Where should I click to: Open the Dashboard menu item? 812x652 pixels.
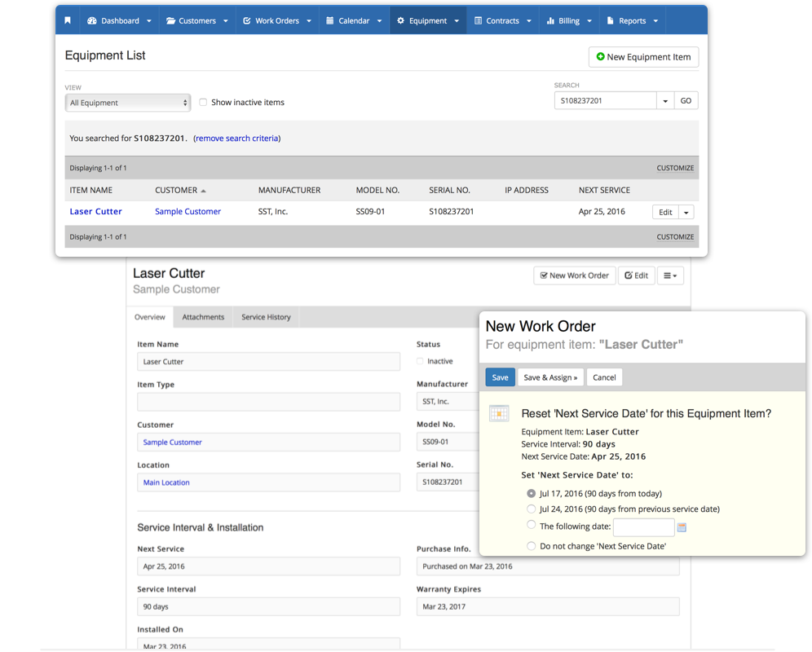[x=120, y=20]
